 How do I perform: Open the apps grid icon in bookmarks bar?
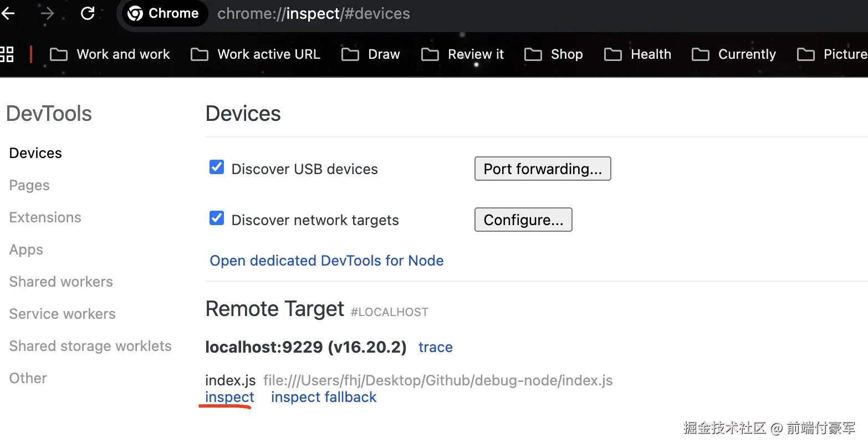pyautogui.click(x=7, y=54)
